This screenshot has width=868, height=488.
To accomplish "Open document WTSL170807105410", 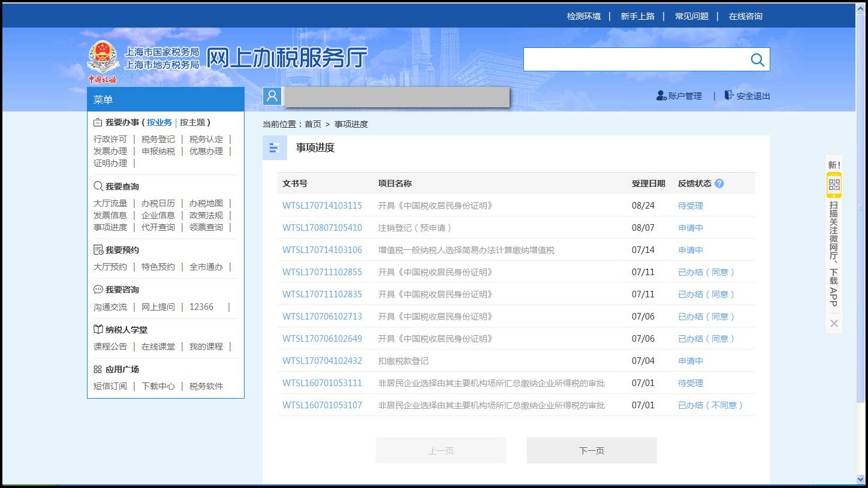I will pos(323,228).
